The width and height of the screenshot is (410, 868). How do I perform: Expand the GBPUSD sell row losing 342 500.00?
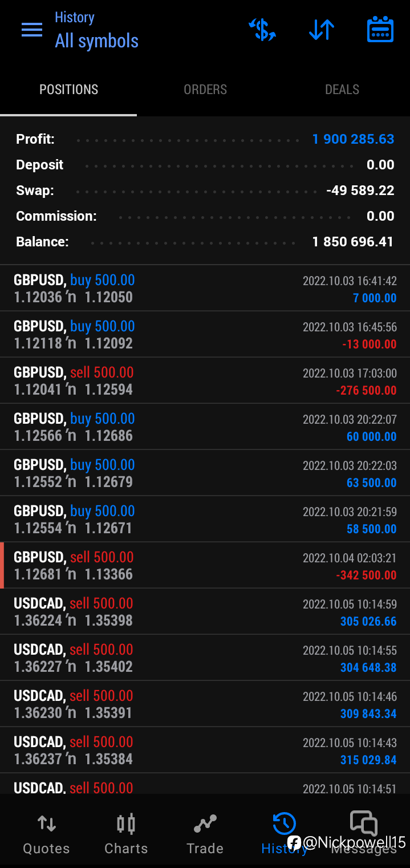pyautogui.click(x=205, y=566)
